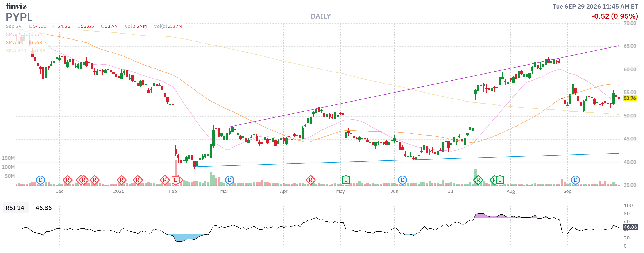Click the -0.52 (0.95%) price change

point(615,16)
